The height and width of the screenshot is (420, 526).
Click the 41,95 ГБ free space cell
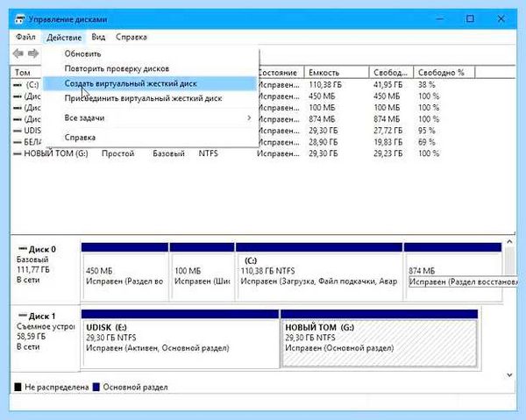click(387, 85)
